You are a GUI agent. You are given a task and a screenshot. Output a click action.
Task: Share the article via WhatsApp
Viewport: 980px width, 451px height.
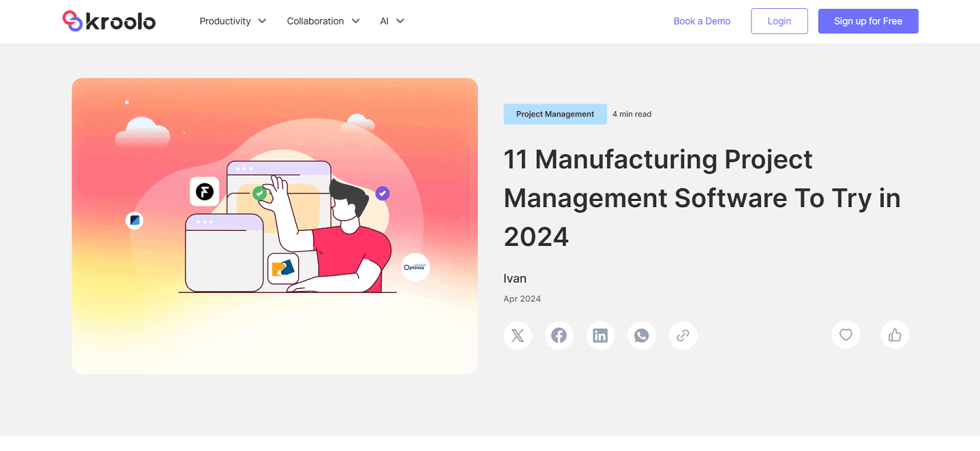pos(642,335)
